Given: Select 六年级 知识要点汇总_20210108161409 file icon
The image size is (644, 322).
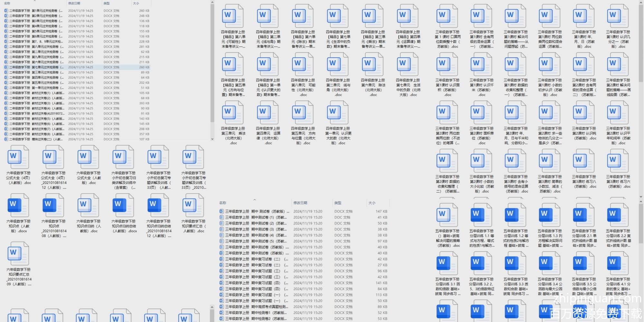Looking at the screenshot, I should (19, 253).
